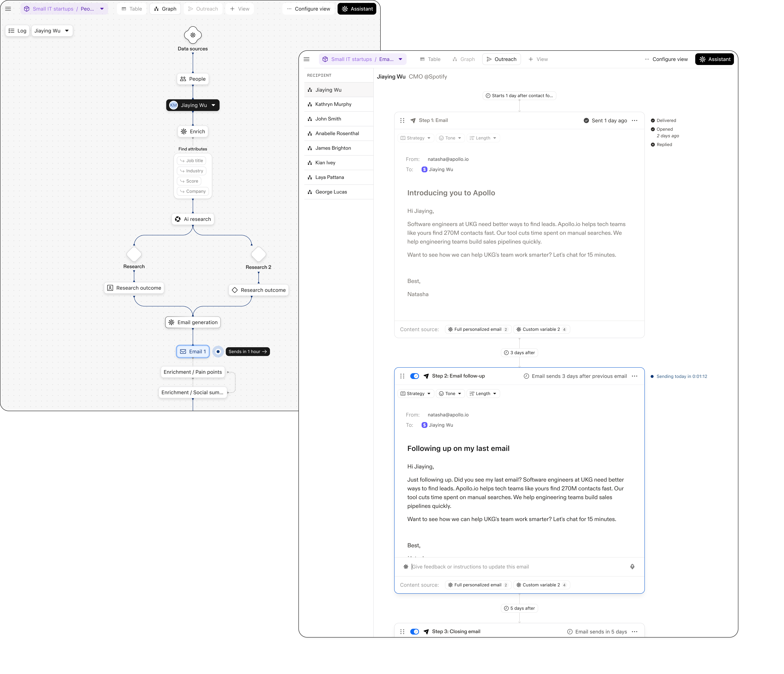Click the radio dot beside Email 1
Viewport: 784px width, 674px height.
218,352
